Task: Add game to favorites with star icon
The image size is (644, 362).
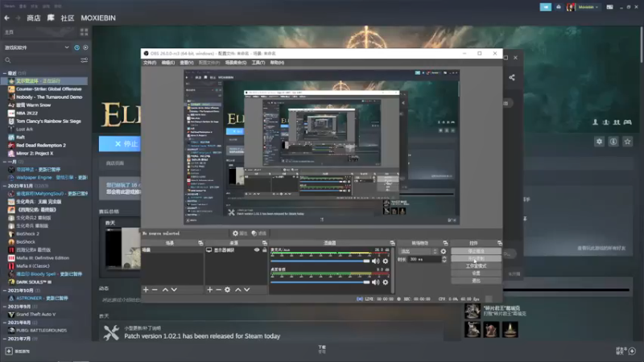Action: coord(628,142)
